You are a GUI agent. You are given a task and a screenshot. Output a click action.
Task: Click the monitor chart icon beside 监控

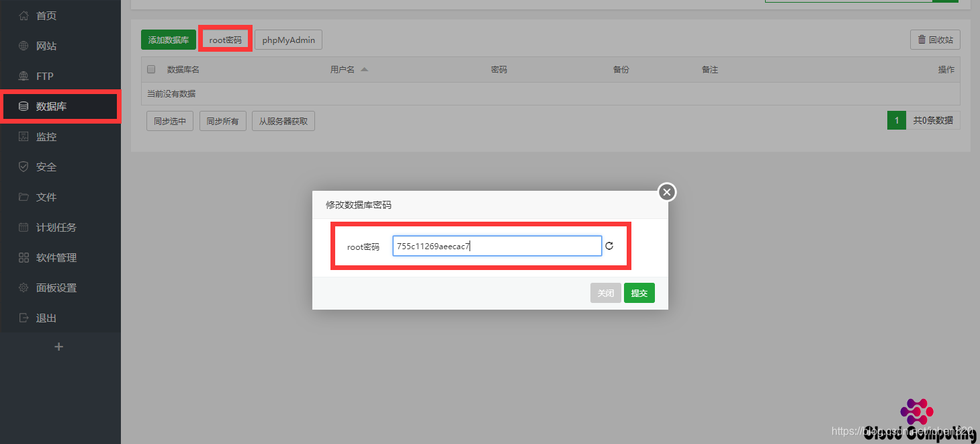24,136
